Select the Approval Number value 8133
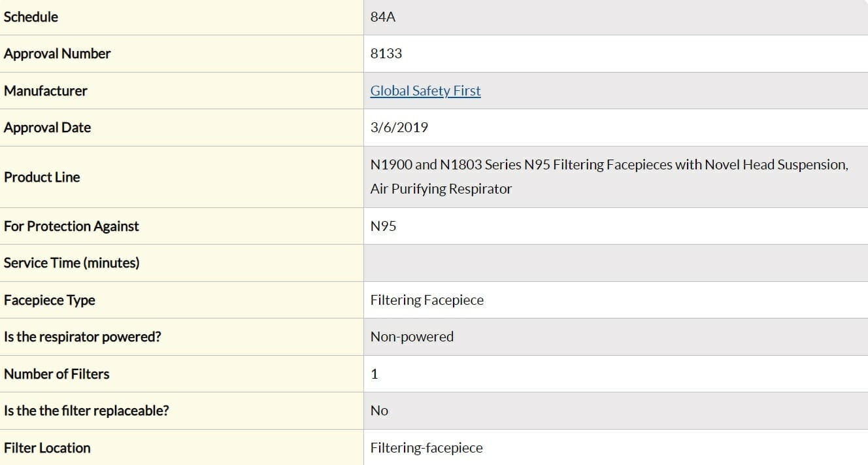The height and width of the screenshot is (465, 868). click(386, 54)
